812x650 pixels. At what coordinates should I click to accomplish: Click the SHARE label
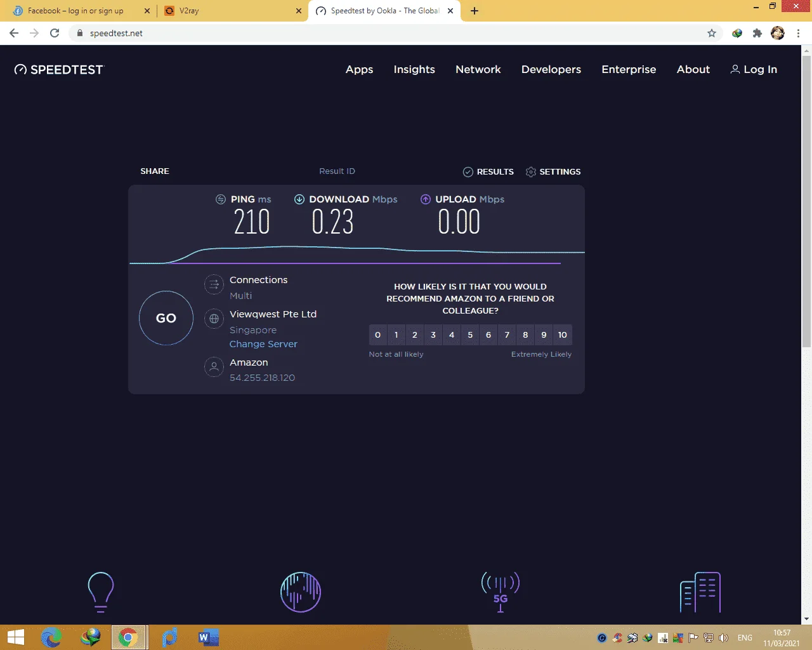tap(155, 171)
